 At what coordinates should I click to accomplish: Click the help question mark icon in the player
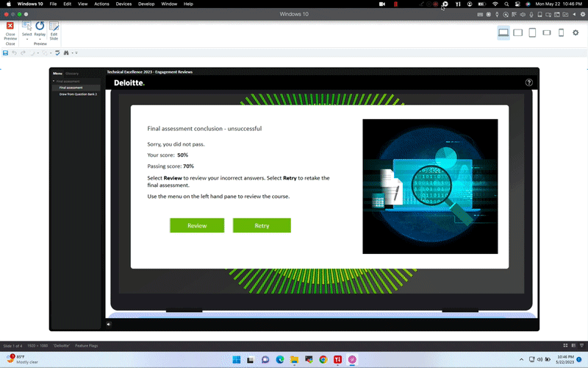528,82
